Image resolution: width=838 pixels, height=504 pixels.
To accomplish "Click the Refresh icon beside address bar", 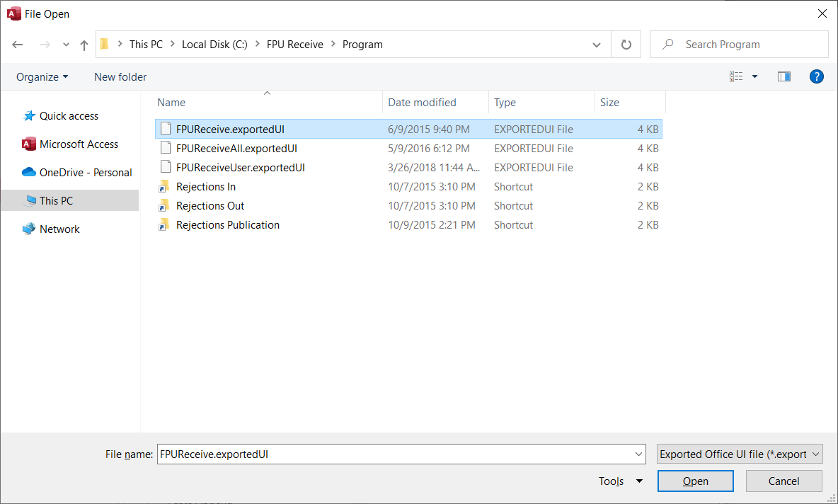I will click(626, 45).
